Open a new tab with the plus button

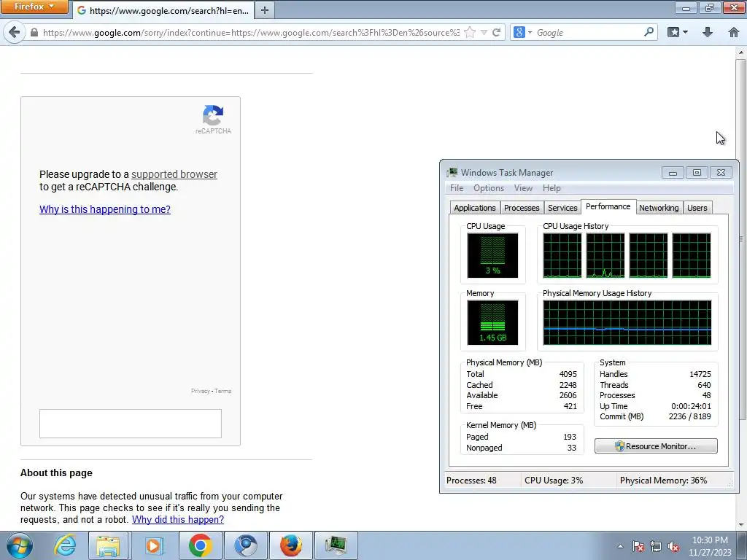pyautogui.click(x=265, y=10)
